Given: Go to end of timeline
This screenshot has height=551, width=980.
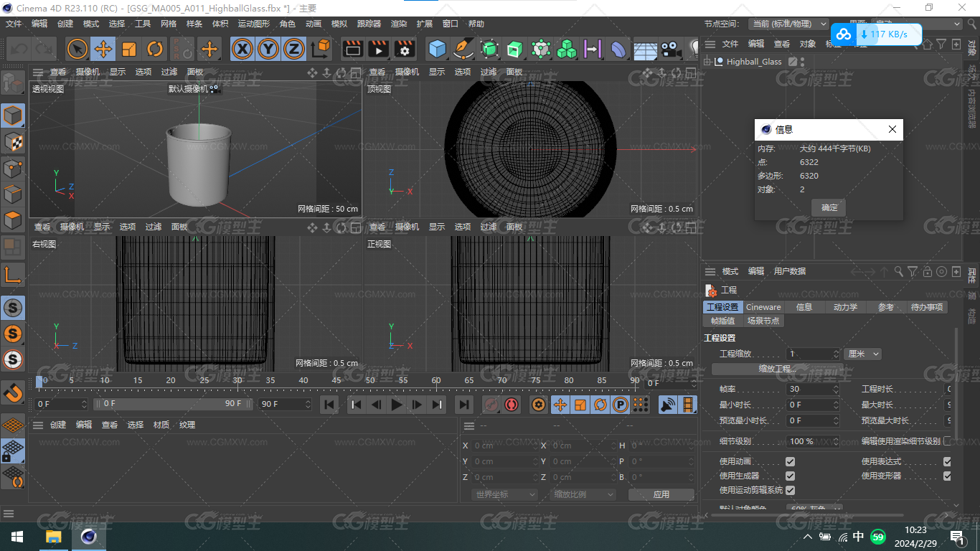Looking at the screenshot, I should point(464,405).
